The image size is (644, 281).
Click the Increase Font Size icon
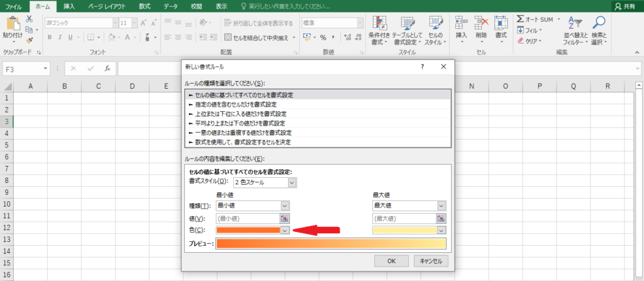coord(144,23)
